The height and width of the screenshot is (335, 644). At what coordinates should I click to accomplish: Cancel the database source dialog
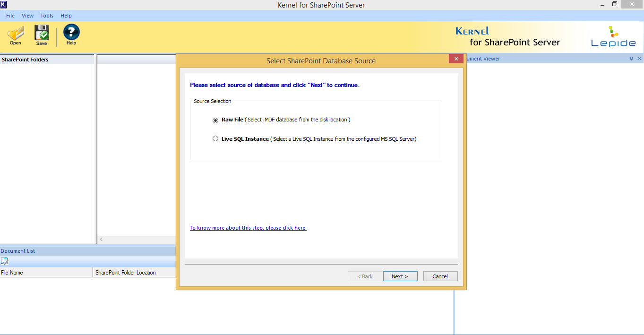click(x=440, y=276)
